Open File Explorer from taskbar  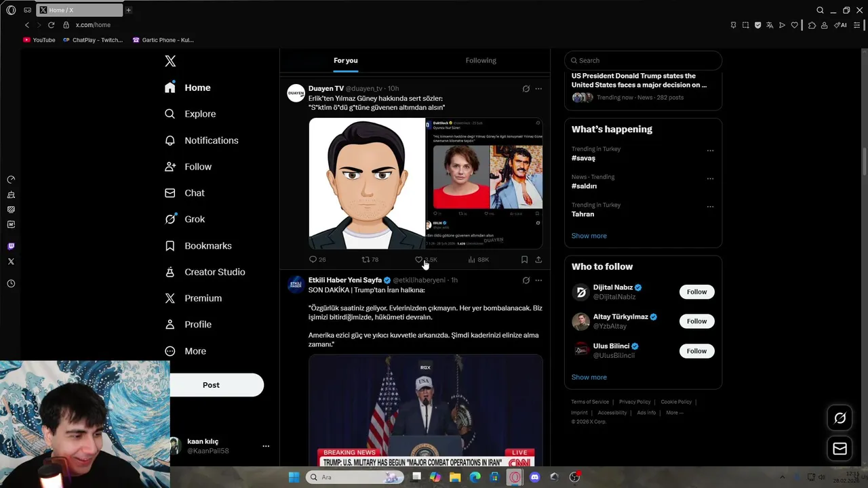pyautogui.click(x=455, y=477)
